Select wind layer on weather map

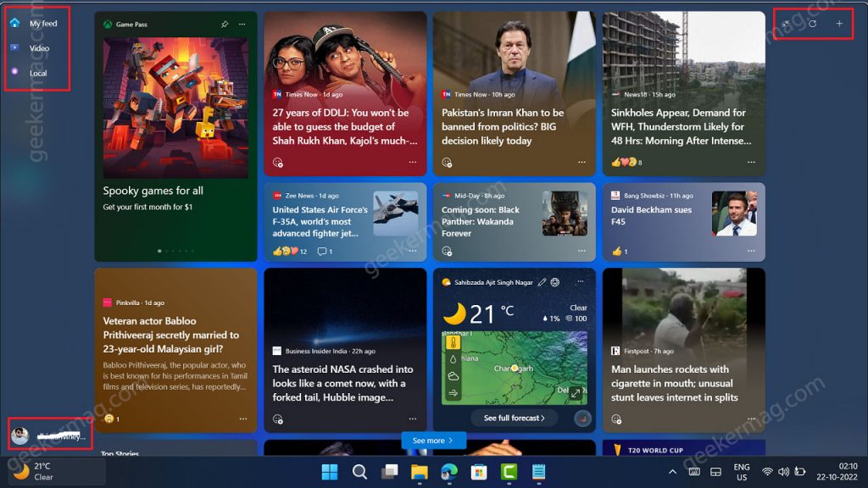pyautogui.click(x=453, y=393)
